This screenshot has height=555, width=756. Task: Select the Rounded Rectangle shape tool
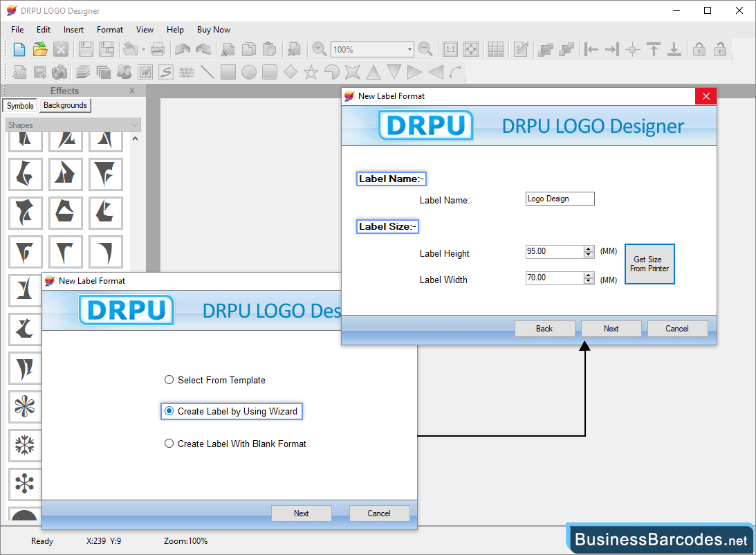pyautogui.click(x=270, y=73)
